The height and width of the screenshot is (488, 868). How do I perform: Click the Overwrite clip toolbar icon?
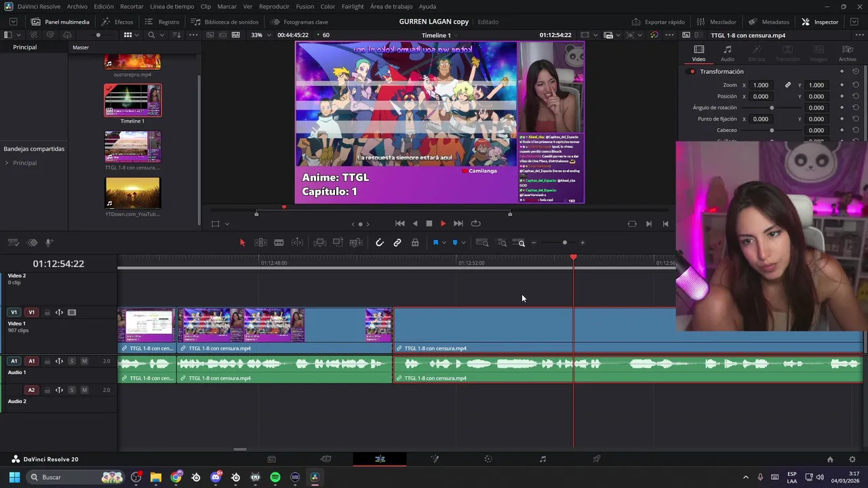click(x=338, y=243)
